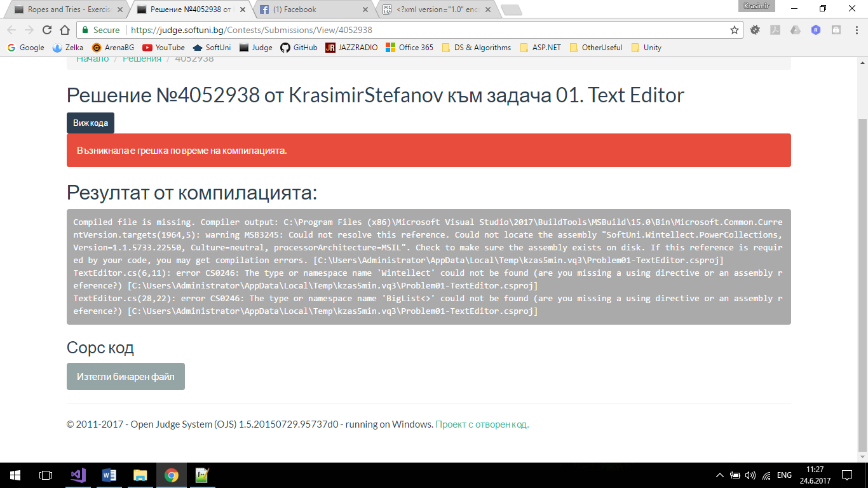The height and width of the screenshot is (488, 868).
Task: Expand the DS & Algorithms bookmark folder
Action: click(476, 48)
